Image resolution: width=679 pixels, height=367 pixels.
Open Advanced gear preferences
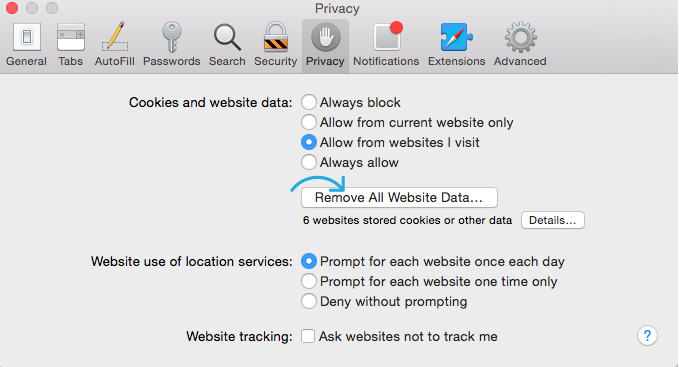520,45
